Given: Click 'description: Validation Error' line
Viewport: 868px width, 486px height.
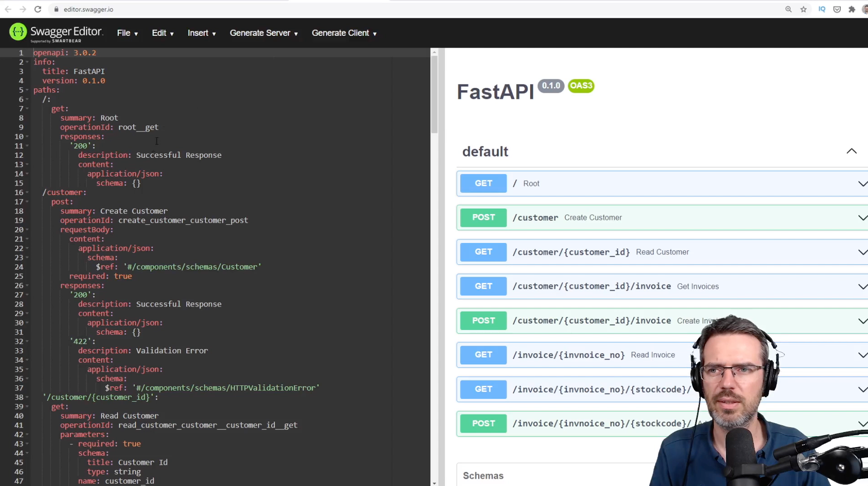Looking at the screenshot, I should (x=143, y=350).
